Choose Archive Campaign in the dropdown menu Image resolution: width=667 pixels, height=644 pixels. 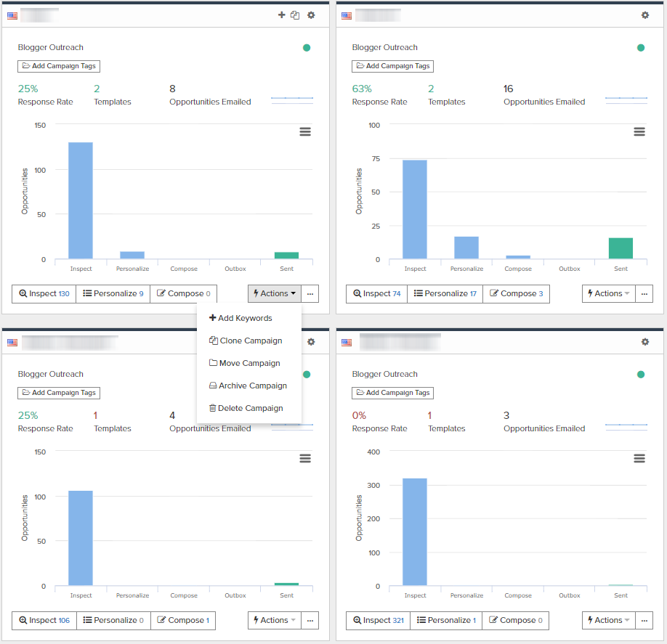pyautogui.click(x=248, y=386)
